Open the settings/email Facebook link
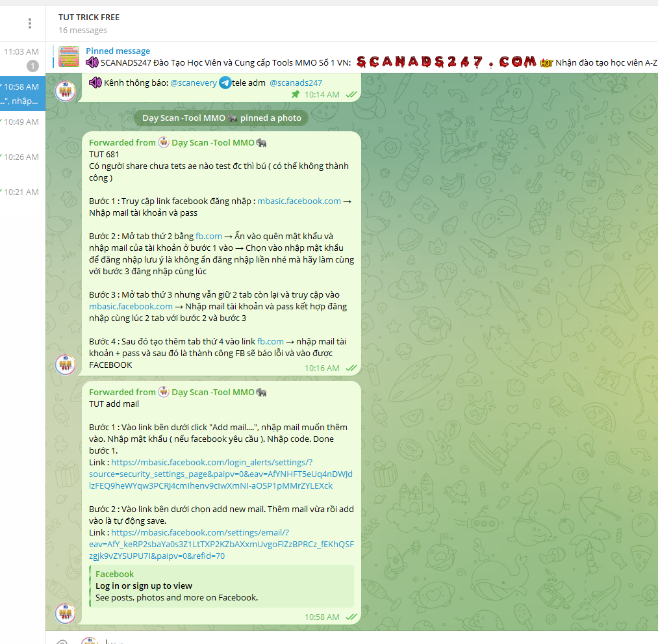Screen dimensions: 658x644 coord(221,544)
